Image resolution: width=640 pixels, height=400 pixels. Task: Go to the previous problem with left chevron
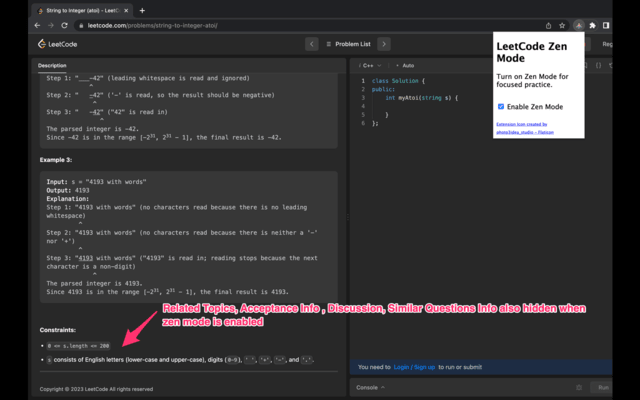point(312,44)
